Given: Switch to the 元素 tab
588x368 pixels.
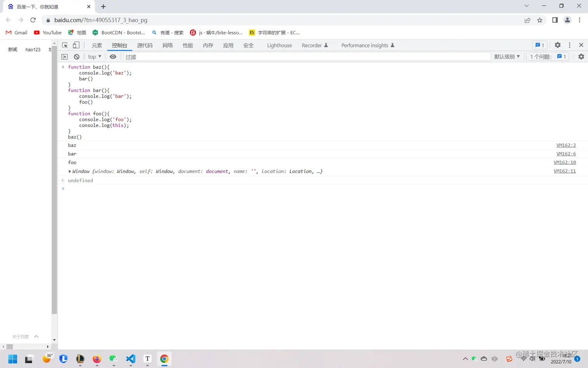Looking at the screenshot, I should click(97, 46).
